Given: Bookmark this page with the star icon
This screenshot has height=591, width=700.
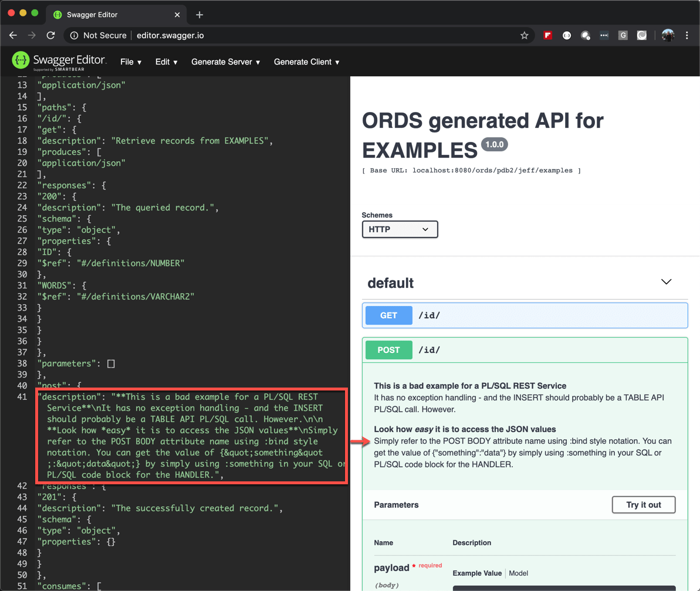Looking at the screenshot, I should (x=525, y=35).
